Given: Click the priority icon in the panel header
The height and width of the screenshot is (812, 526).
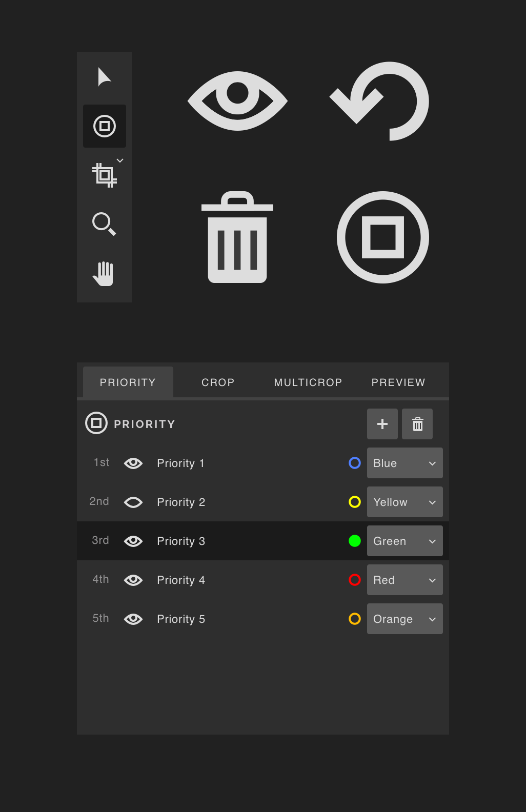Looking at the screenshot, I should [96, 423].
